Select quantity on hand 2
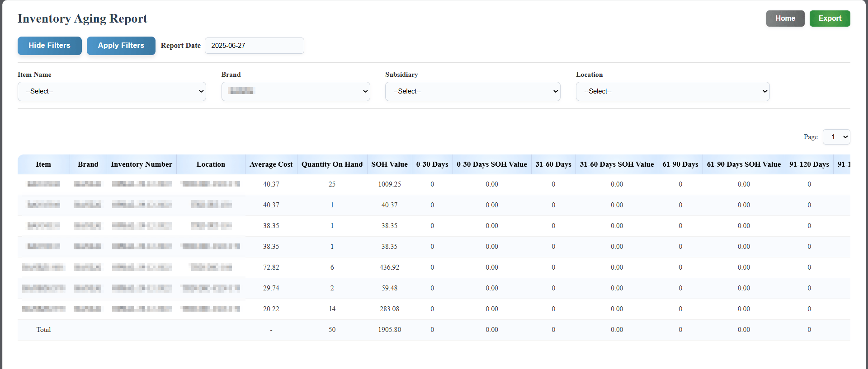 pyautogui.click(x=332, y=288)
